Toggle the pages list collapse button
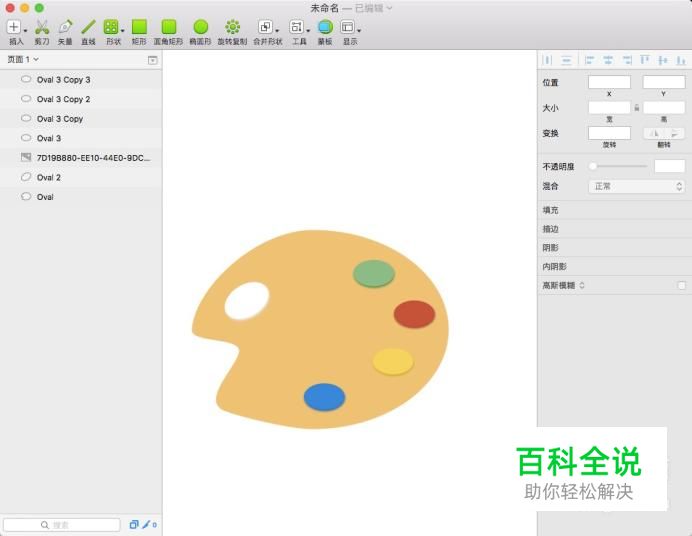 point(153,60)
